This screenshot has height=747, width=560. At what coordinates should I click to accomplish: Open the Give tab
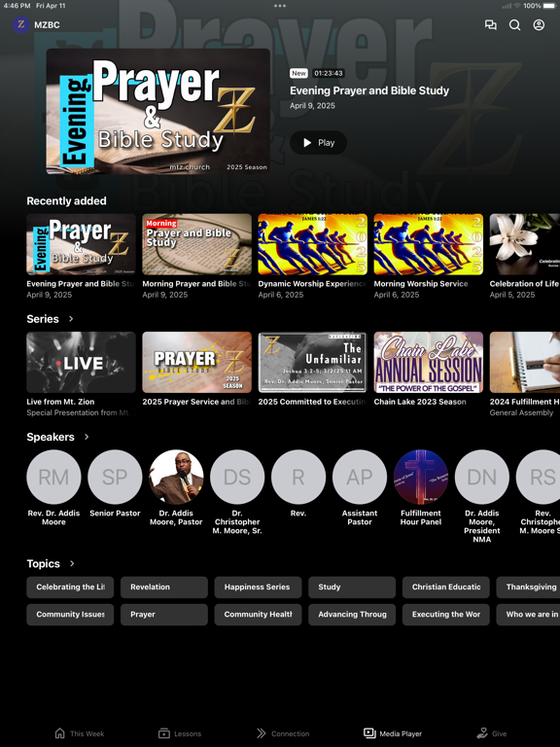(492, 733)
